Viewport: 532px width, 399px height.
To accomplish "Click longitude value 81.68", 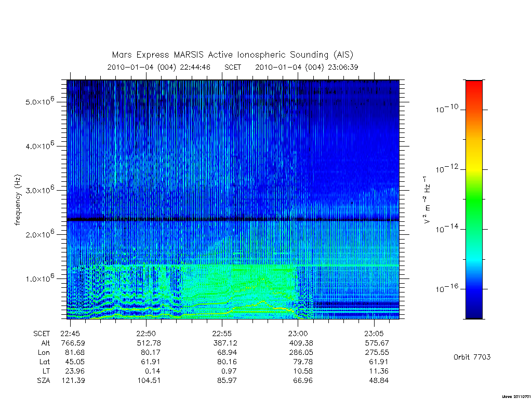I will click(x=74, y=353).
